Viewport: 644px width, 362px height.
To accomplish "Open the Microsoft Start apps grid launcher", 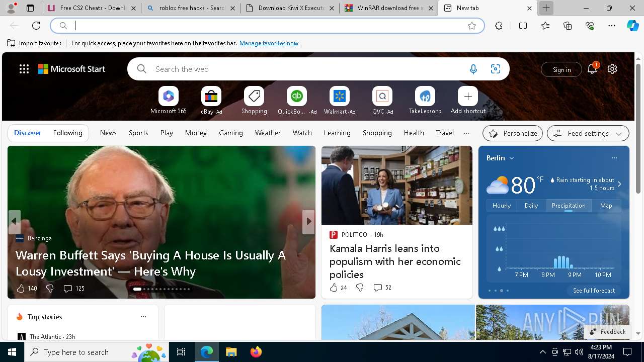I will click(x=24, y=69).
